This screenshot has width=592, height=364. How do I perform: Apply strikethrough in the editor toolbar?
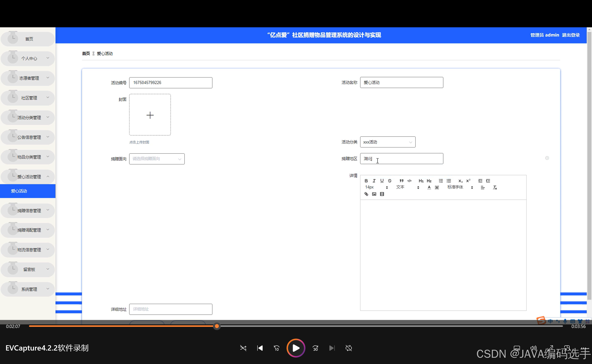coord(390,181)
